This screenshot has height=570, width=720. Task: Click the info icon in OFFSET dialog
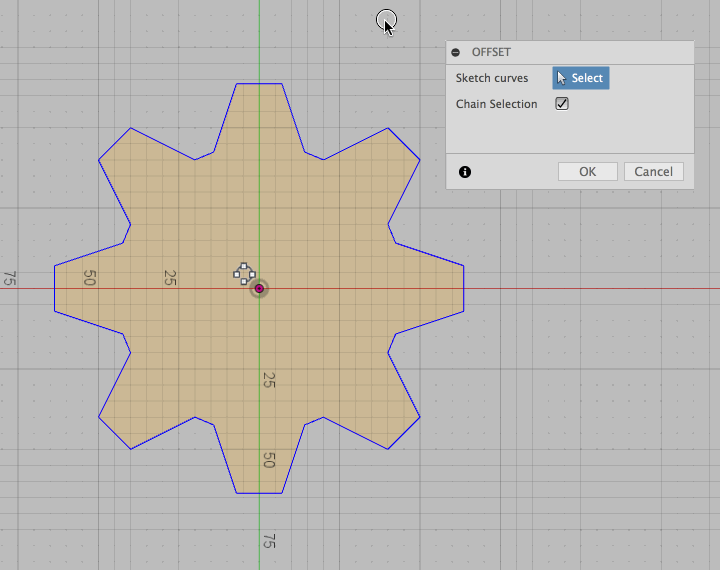tap(465, 172)
